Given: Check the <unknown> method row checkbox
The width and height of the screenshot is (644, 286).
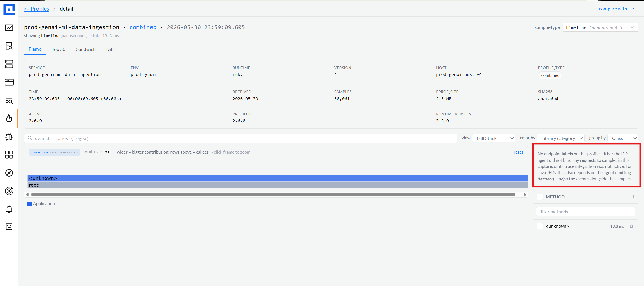Looking at the screenshot, I should pos(540,226).
